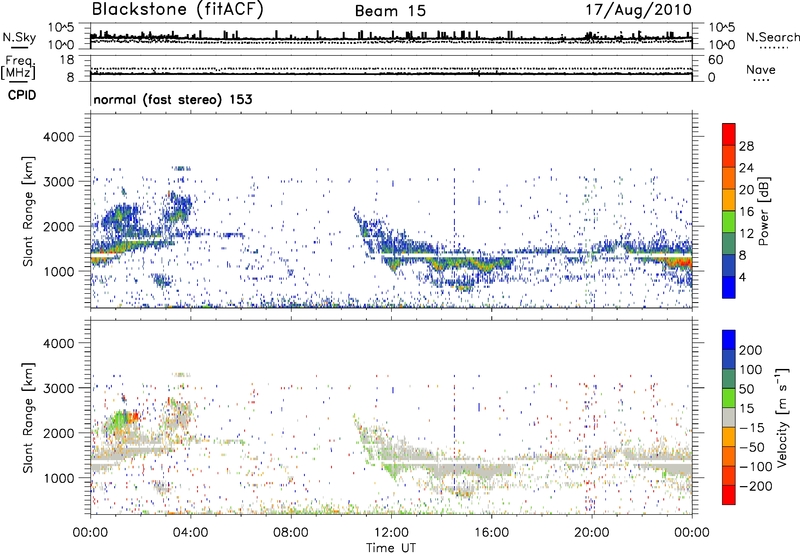The image size is (800, 554).
Task: Select Velocity color bar segment between 100 and 200
Action: point(729,359)
